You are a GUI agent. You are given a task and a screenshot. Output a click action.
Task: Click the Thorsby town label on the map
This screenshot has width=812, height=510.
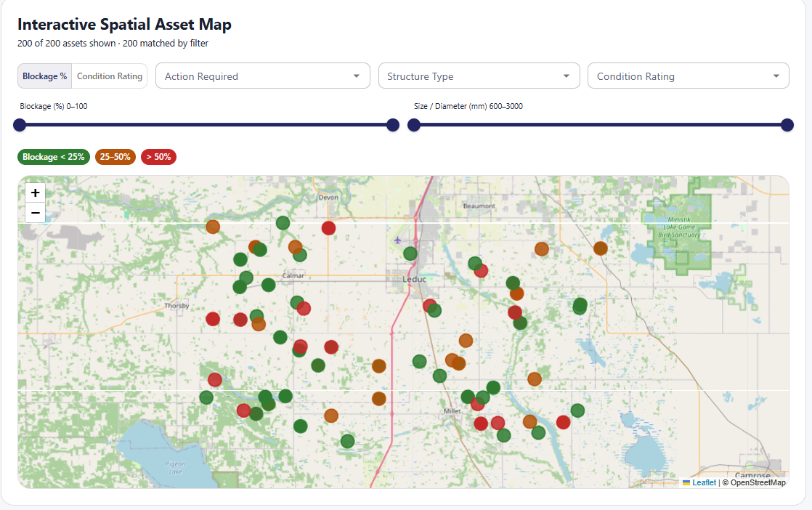(176, 305)
